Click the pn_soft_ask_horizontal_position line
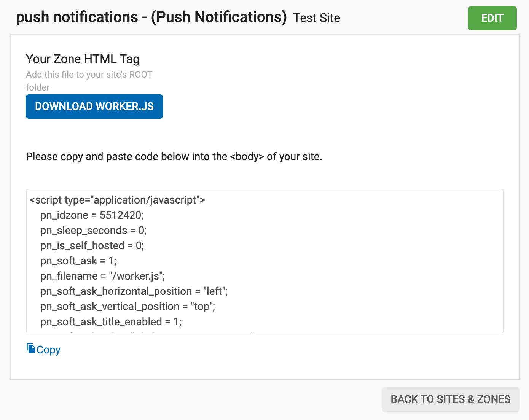 134,291
